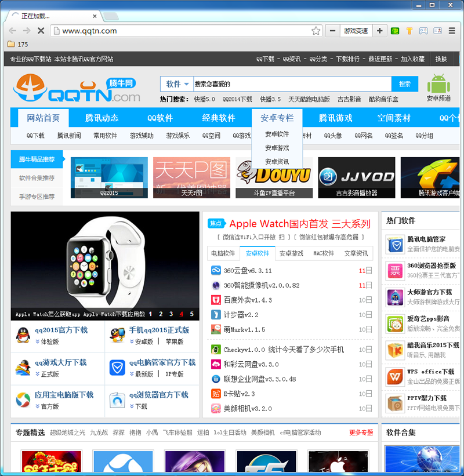Open the 下载排行 top link
Image resolution: width=464 pixels, height=476 pixels.
[347, 59]
